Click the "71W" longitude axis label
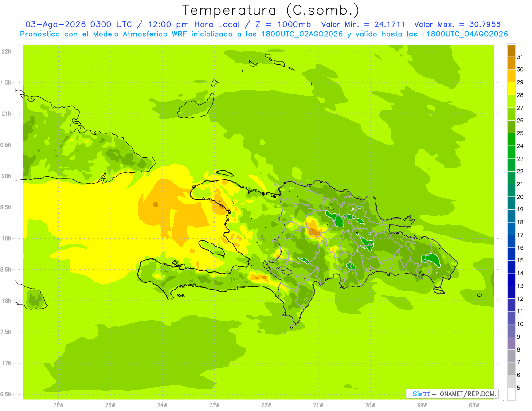This screenshot has height=411, width=532. 318,405
